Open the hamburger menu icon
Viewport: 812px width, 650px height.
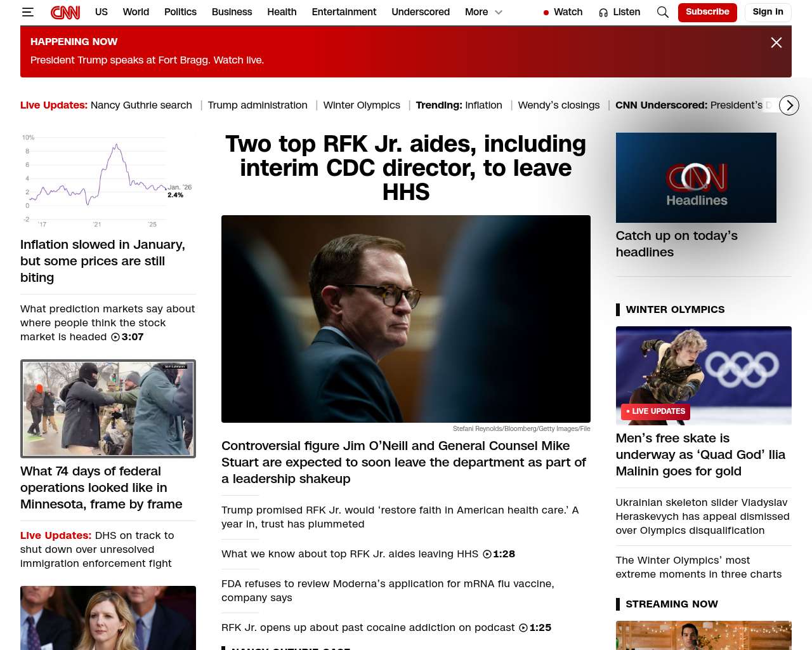[x=27, y=12]
